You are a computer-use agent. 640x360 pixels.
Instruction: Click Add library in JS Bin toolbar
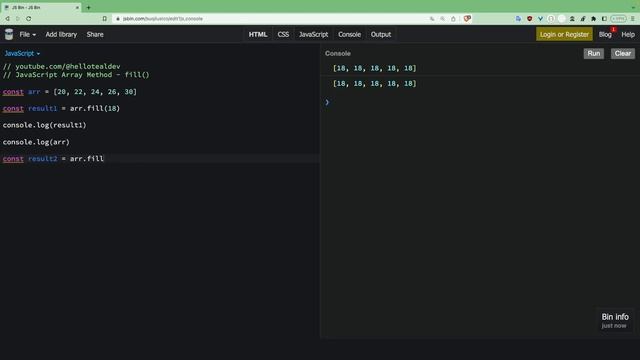coord(61,35)
